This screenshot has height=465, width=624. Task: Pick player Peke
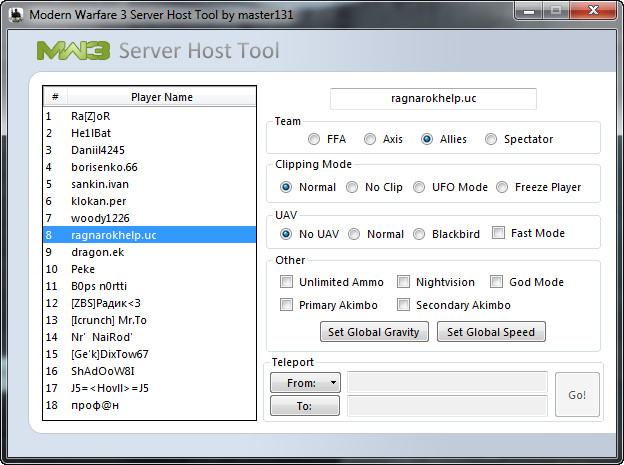coord(149,269)
